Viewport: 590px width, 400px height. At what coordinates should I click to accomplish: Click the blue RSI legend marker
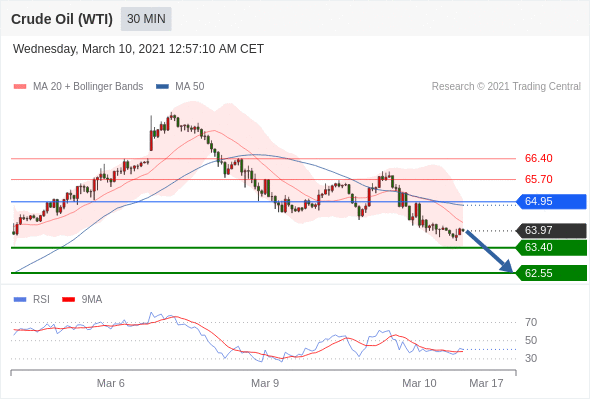point(20,300)
